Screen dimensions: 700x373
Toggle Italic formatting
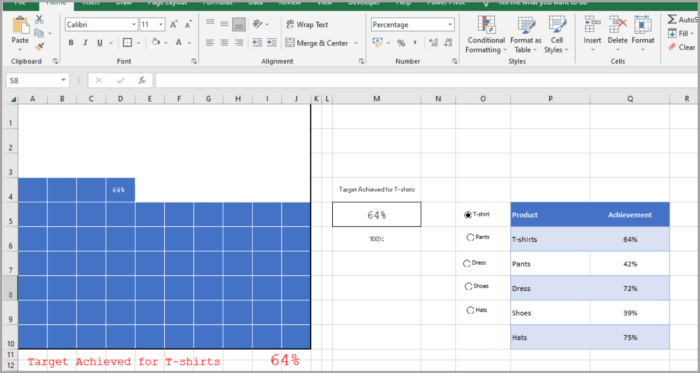tap(85, 43)
